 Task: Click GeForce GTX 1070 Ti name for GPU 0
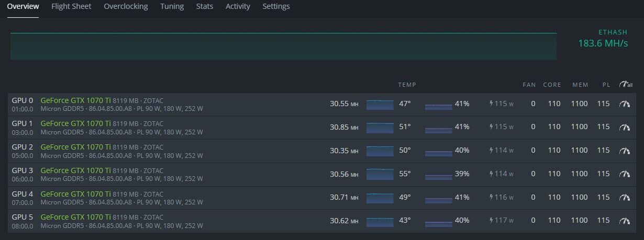75,100
